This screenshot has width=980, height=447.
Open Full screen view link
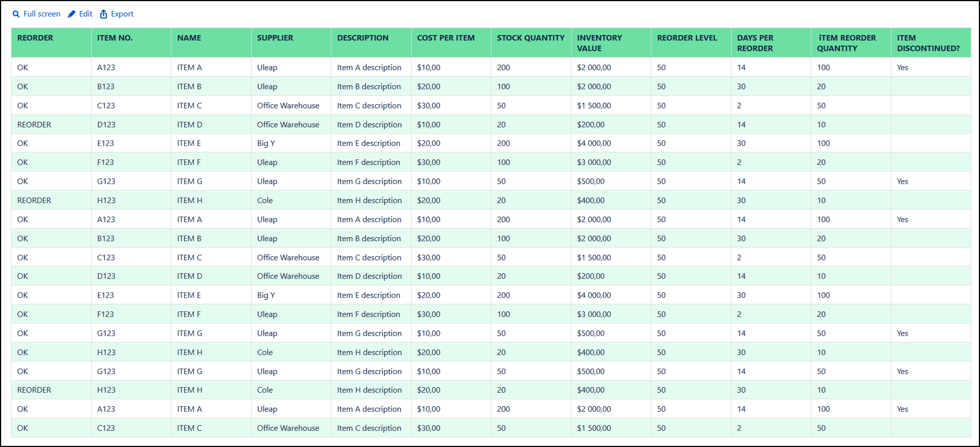[42, 14]
